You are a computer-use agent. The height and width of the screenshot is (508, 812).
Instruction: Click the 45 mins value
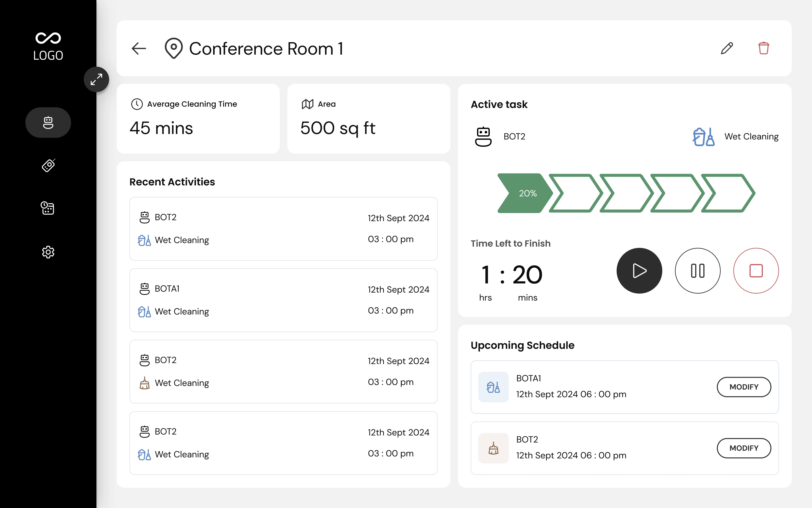pyautogui.click(x=161, y=128)
